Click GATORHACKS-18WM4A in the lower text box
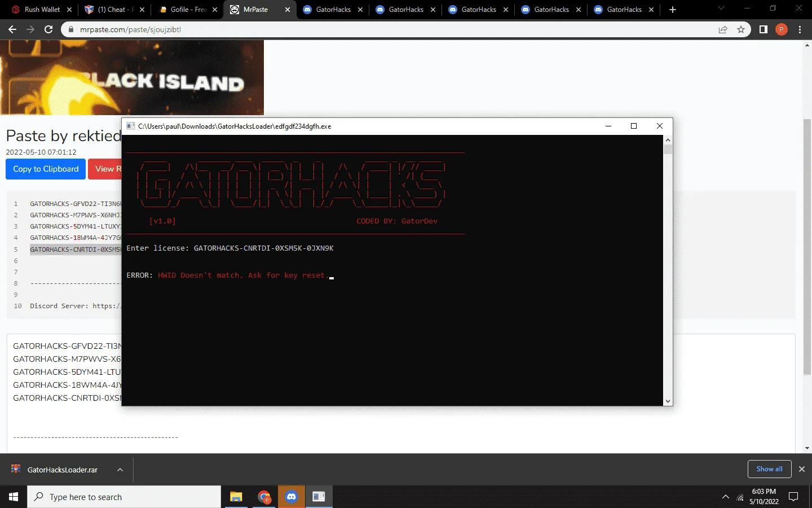Viewport: 812px width, 508px height. coord(67,385)
